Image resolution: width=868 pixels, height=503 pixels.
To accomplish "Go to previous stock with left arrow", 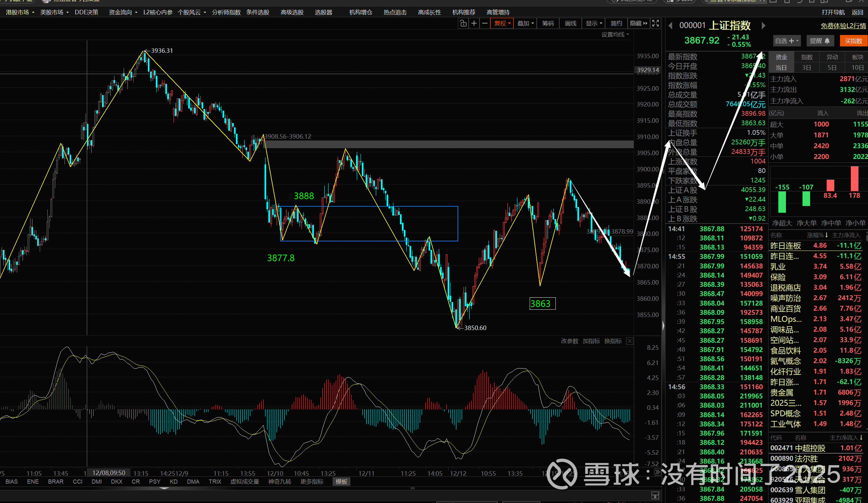I will pyautogui.click(x=670, y=25).
